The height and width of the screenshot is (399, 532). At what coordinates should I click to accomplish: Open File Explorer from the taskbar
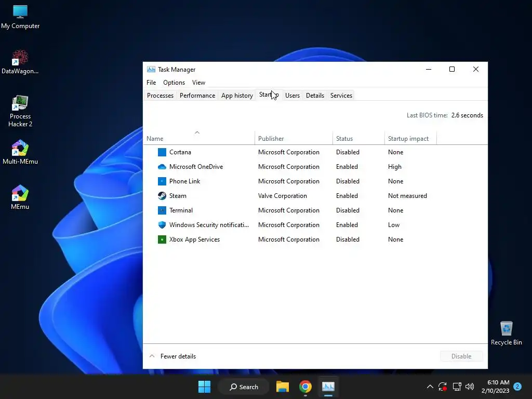[282, 387]
